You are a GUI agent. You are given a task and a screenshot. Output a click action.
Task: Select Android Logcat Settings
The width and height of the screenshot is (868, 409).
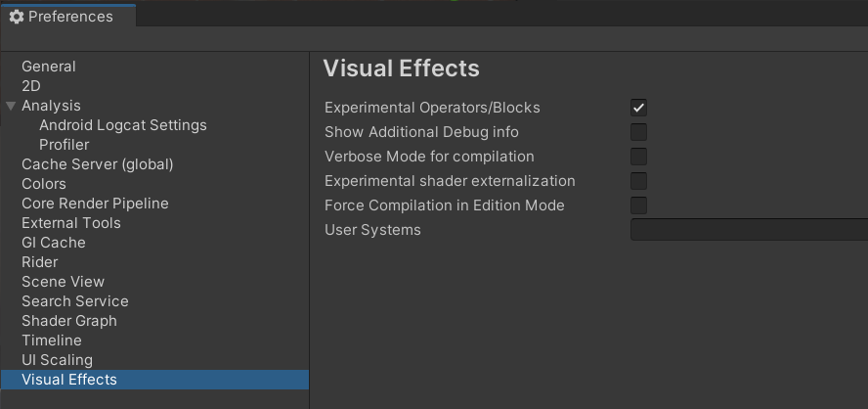coord(123,125)
